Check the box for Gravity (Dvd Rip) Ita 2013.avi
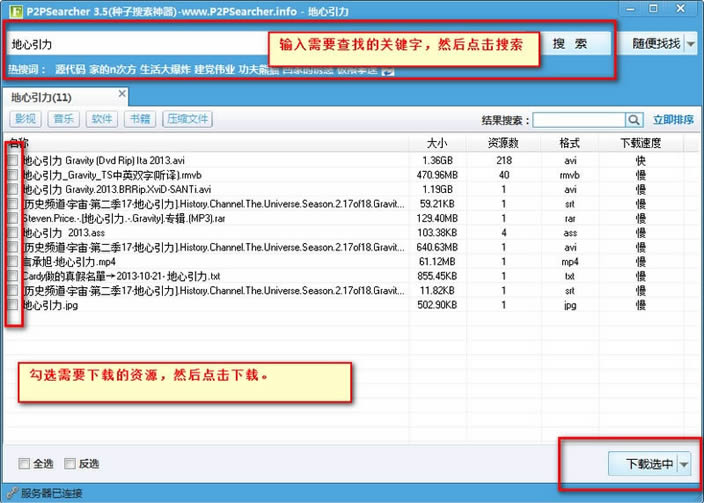This screenshot has width=704, height=503. click(x=13, y=160)
